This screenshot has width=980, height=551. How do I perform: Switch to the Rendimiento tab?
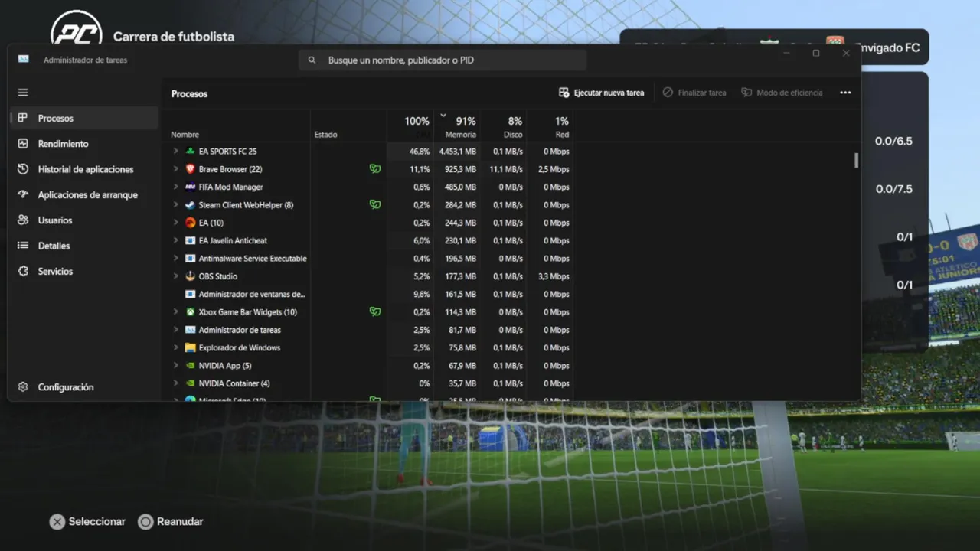(x=85, y=144)
